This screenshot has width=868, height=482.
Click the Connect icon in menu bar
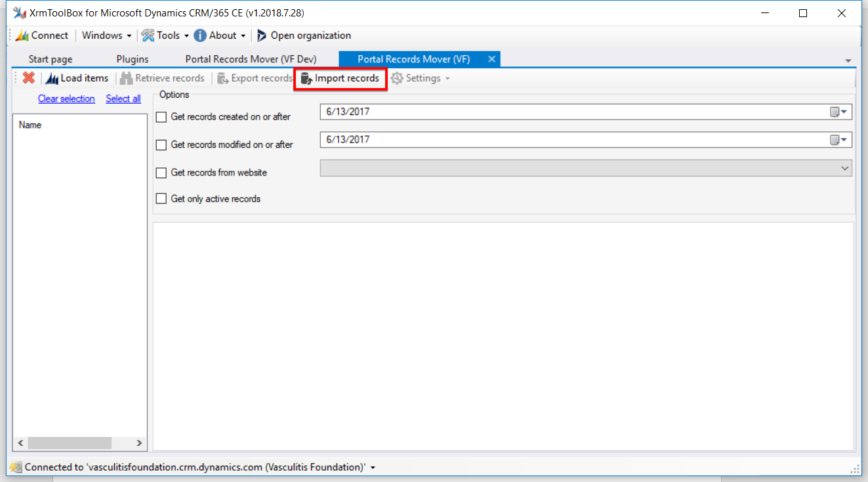(22, 35)
